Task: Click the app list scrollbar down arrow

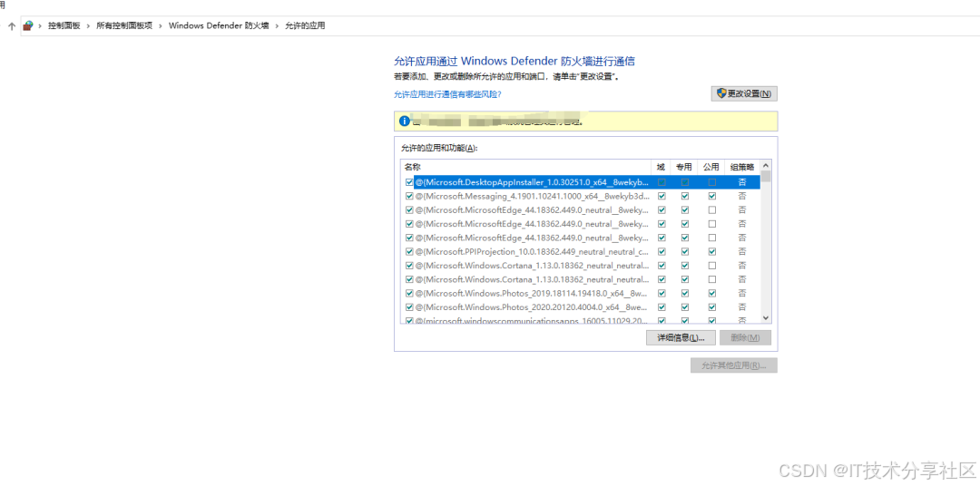Action: pos(766,318)
